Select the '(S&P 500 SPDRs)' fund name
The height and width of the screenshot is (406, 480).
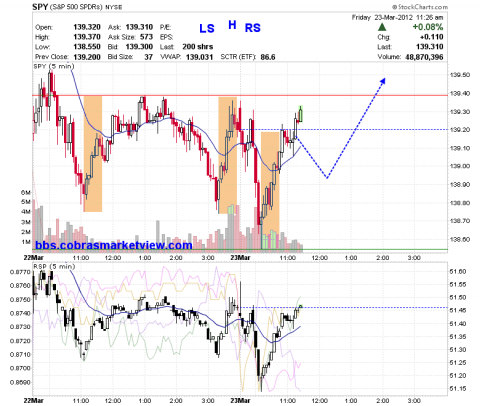[76, 7]
